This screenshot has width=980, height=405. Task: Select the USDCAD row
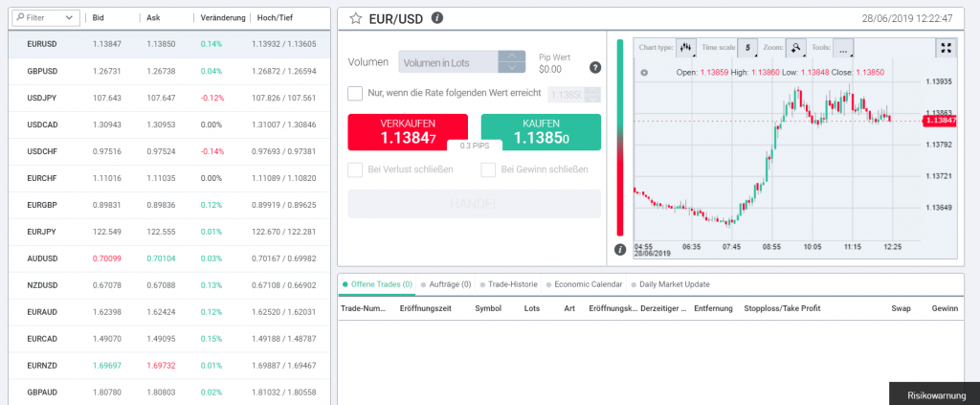tap(169, 125)
